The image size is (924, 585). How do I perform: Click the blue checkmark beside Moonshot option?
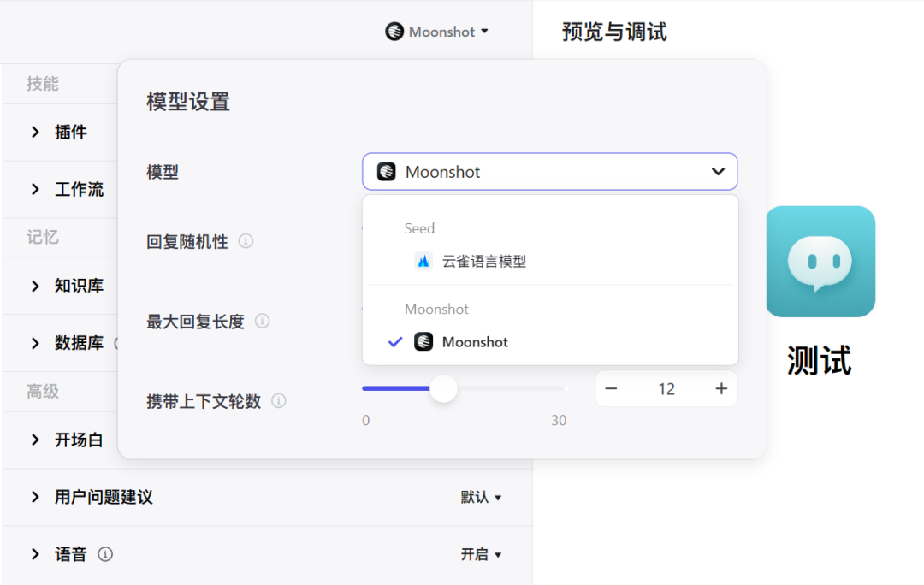395,342
